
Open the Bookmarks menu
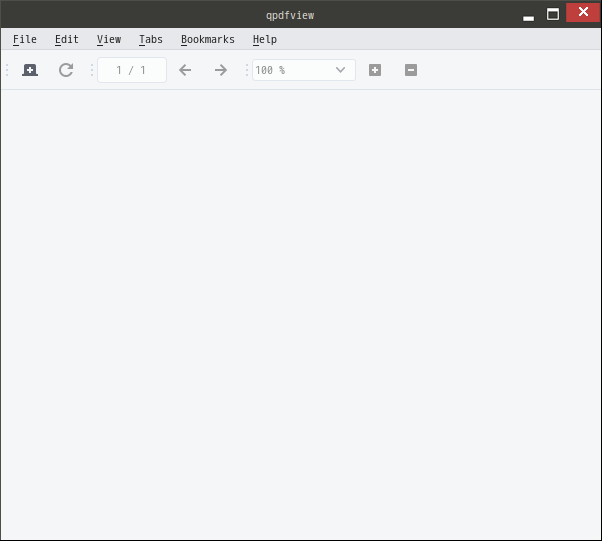coord(208,39)
